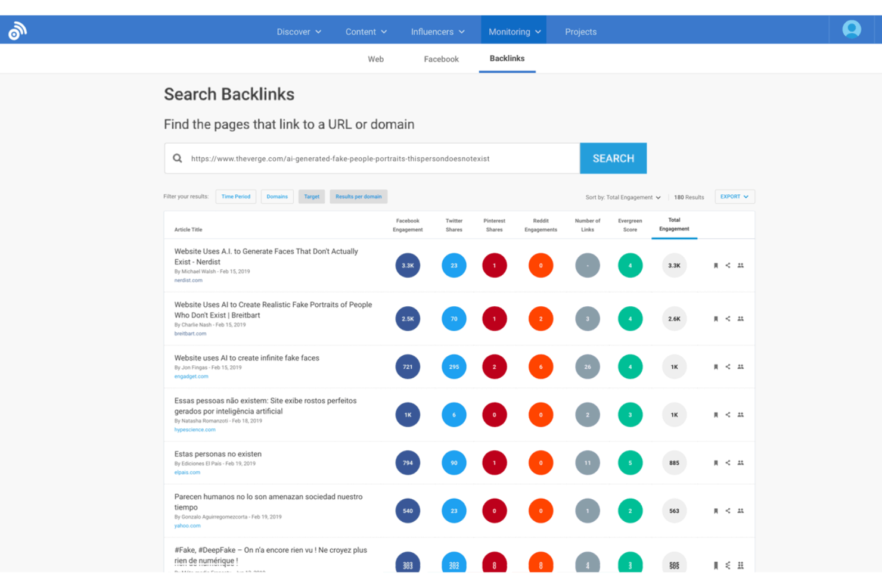This screenshot has width=882, height=588.
Task: Select the Web monitoring tab
Action: coord(375,59)
